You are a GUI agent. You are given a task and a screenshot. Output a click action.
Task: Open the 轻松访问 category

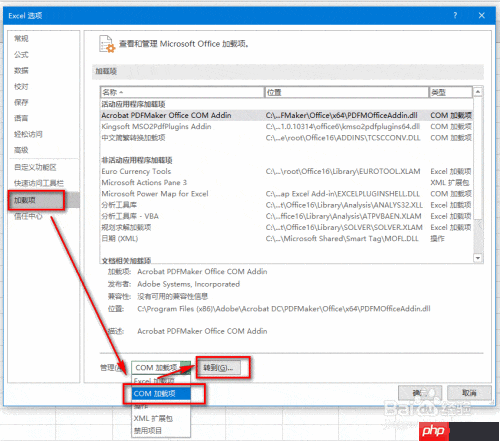[43, 134]
